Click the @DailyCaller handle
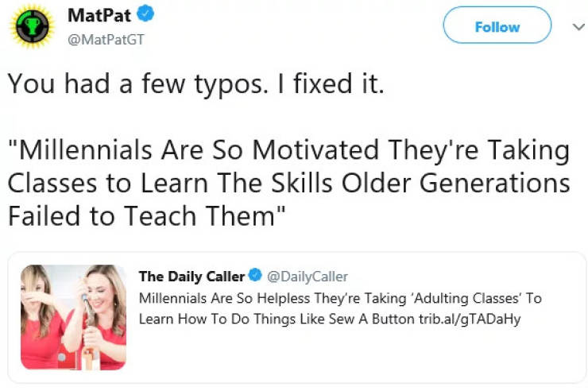The image size is (588, 391). (308, 277)
